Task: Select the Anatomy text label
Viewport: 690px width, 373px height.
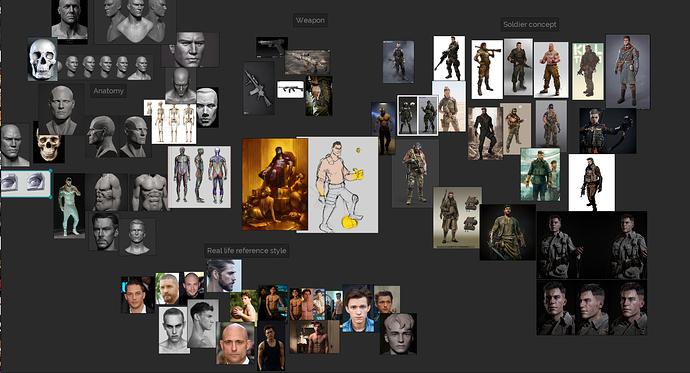Action: click(x=108, y=91)
